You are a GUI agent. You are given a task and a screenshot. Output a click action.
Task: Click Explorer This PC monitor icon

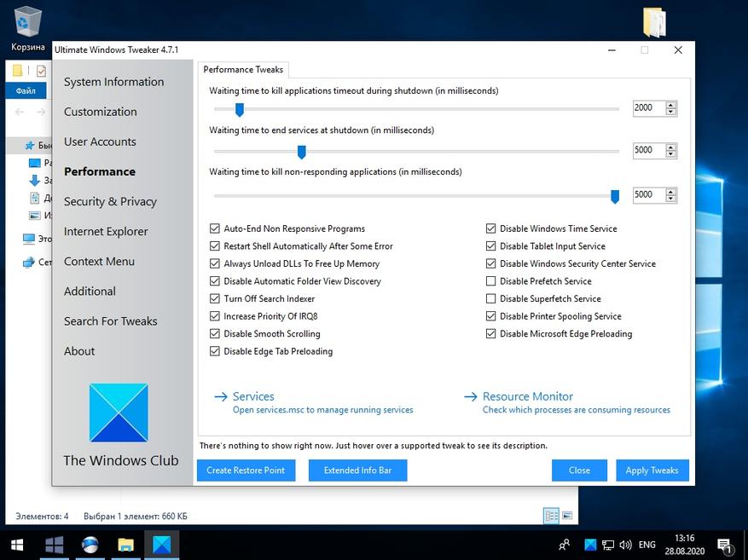pyautogui.click(x=29, y=239)
